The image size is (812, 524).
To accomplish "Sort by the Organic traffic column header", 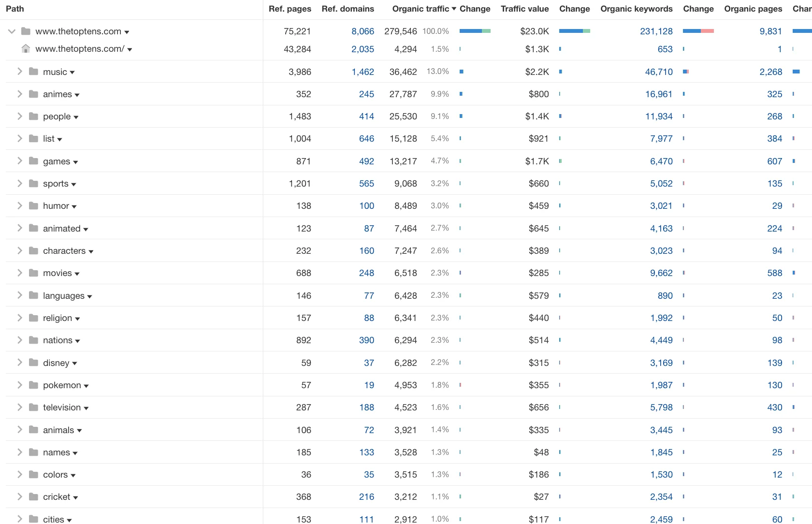I will [x=420, y=9].
